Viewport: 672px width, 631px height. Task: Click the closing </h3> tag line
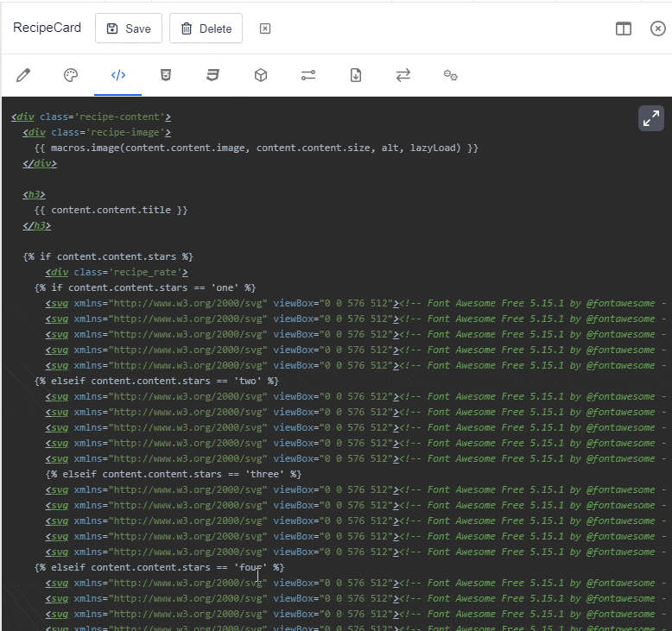click(37, 226)
